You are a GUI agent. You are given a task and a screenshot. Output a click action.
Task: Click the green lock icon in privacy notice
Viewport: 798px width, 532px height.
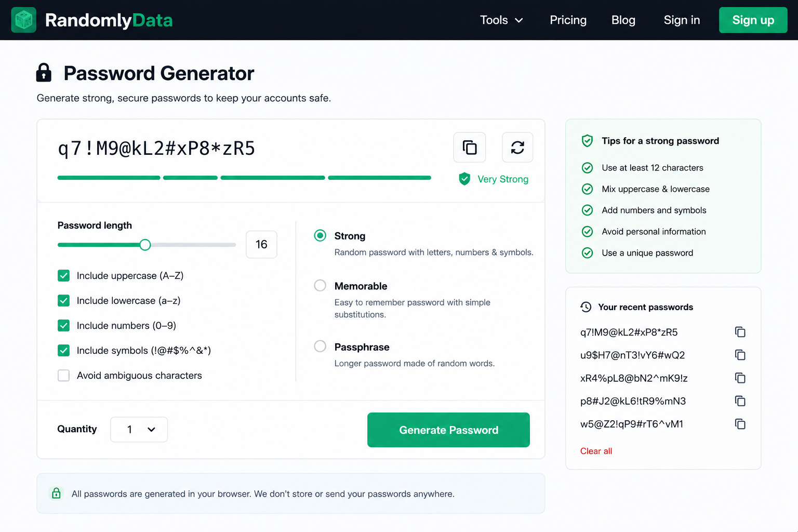coord(56,493)
